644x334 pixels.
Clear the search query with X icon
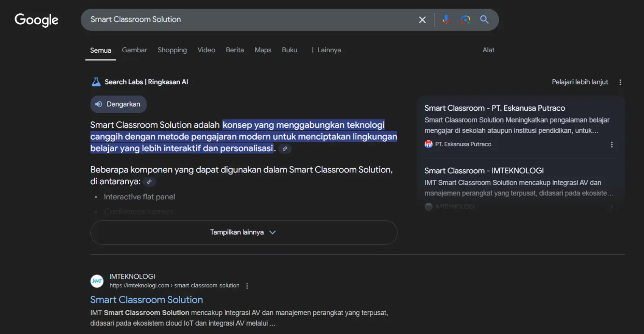pyautogui.click(x=422, y=20)
